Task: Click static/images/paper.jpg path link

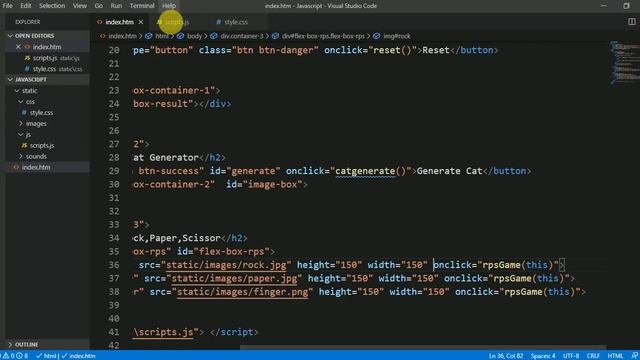Action: click(x=234, y=278)
